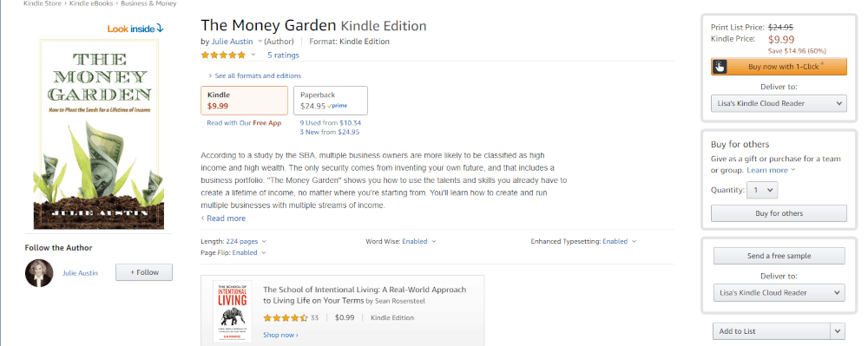The width and height of the screenshot is (868, 346).
Task: Click the 1-Click hand pointer icon
Action: (719, 66)
